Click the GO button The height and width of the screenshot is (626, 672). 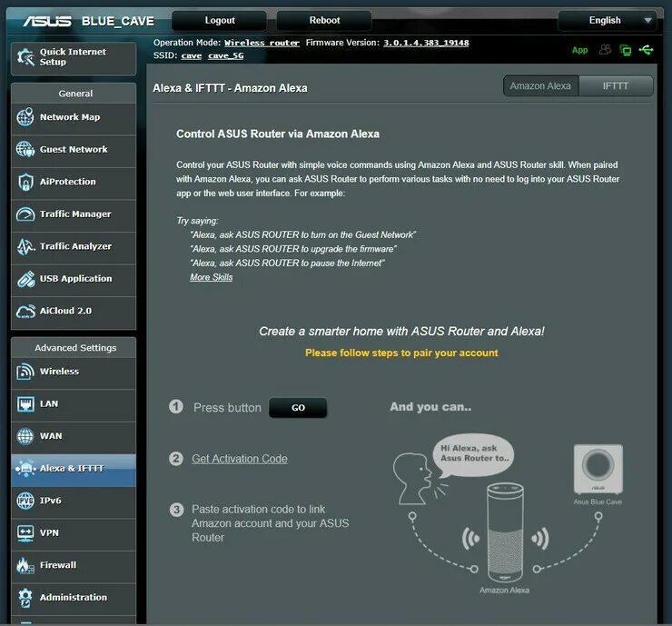[x=298, y=408]
